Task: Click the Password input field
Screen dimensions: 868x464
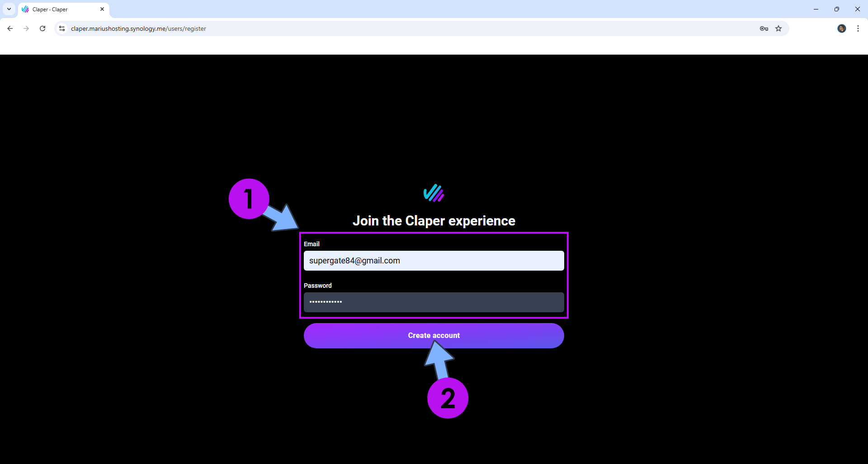Action: tap(434, 302)
